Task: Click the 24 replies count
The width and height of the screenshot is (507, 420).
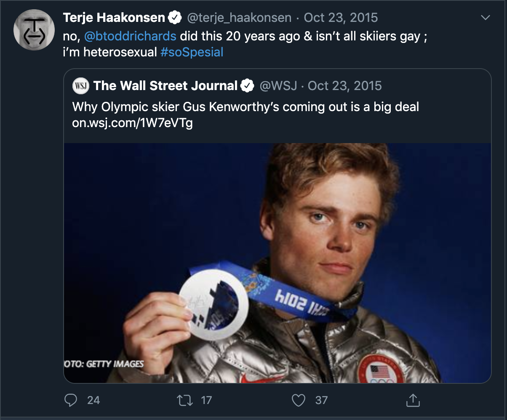Action: pos(93,400)
